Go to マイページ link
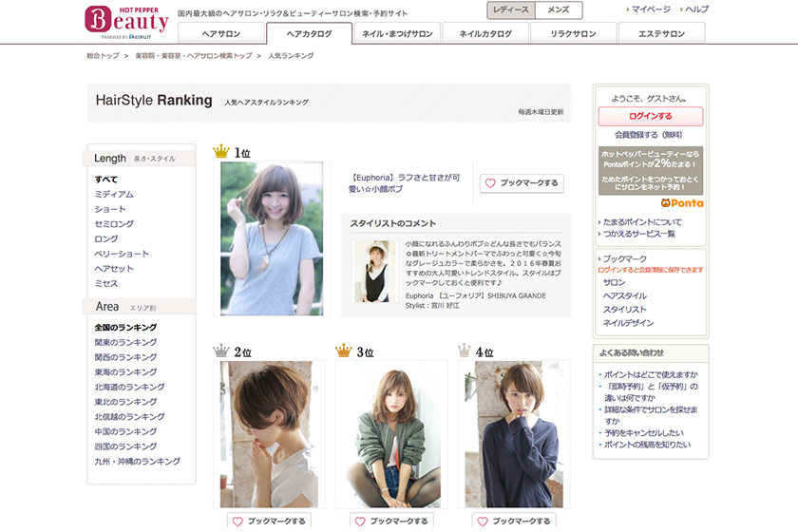This screenshot has width=798, height=532. click(651, 9)
